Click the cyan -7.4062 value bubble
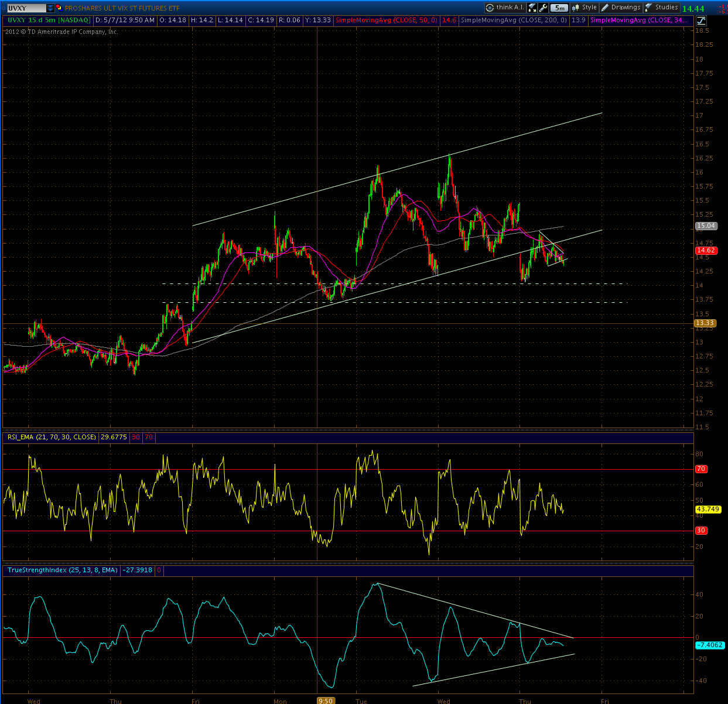This screenshot has width=728, height=704. coord(710,645)
